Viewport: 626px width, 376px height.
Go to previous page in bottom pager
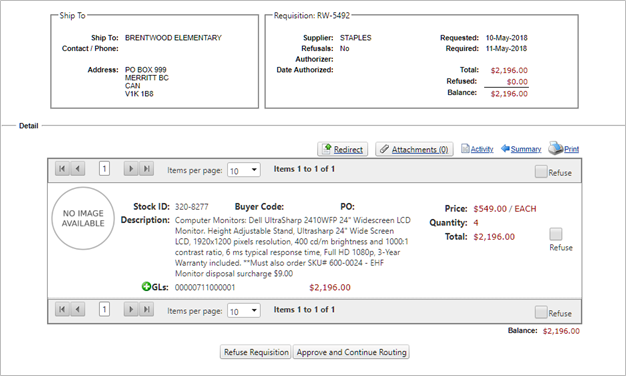click(78, 309)
